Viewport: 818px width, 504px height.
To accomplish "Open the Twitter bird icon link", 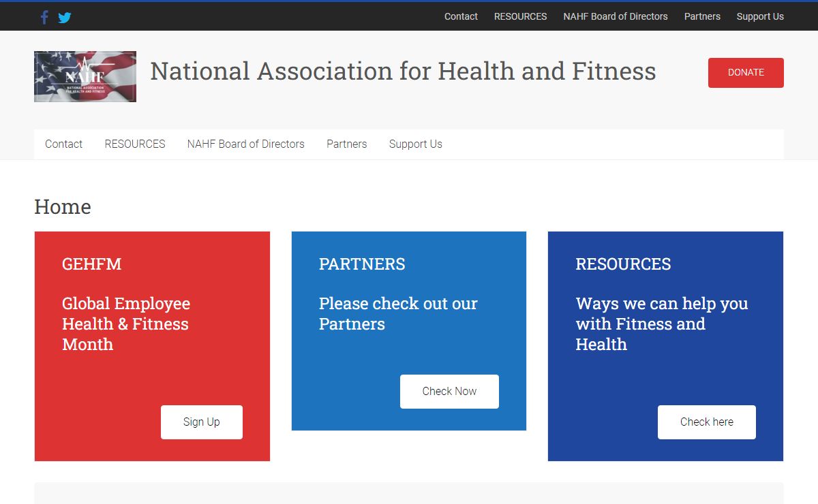I will pos(65,18).
